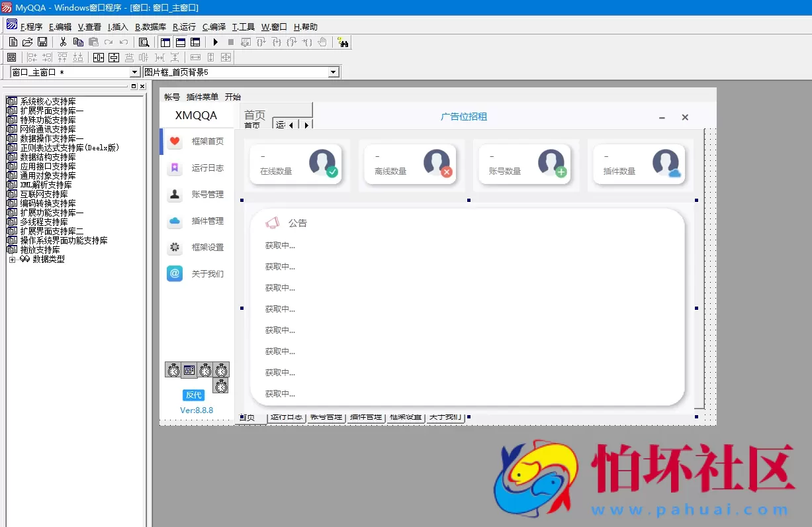Open the find dialog via the magnifier icon

click(x=144, y=42)
